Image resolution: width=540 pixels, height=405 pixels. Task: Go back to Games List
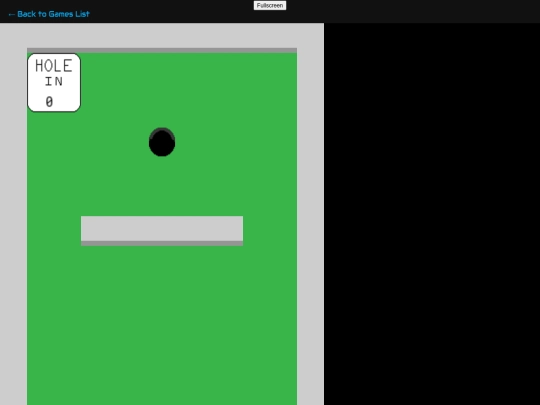tap(49, 14)
